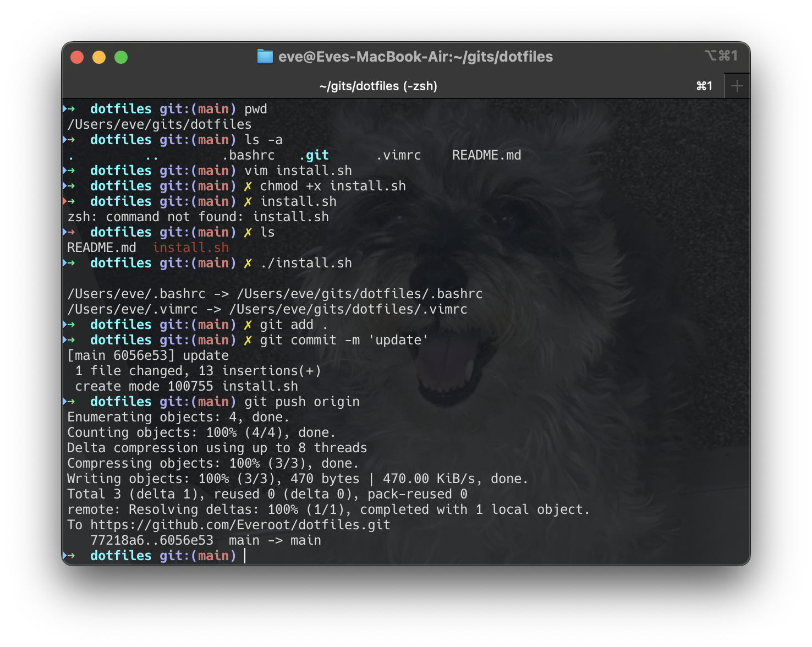Click the green .git directory in ls -a listing
812x647 pixels.
pyautogui.click(x=314, y=155)
